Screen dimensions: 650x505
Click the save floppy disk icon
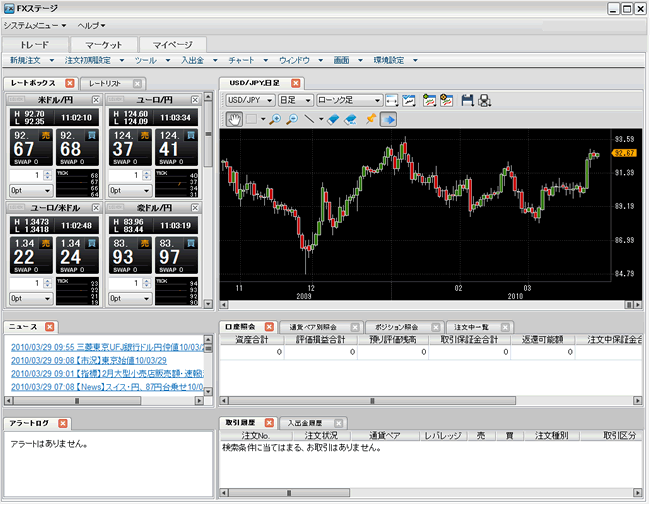pos(467,100)
